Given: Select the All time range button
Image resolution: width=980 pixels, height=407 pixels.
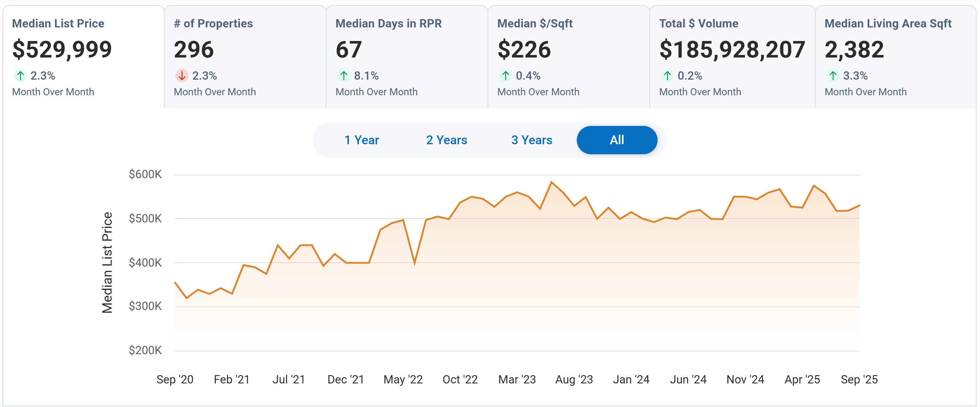Looking at the screenshot, I should (x=617, y=140).
